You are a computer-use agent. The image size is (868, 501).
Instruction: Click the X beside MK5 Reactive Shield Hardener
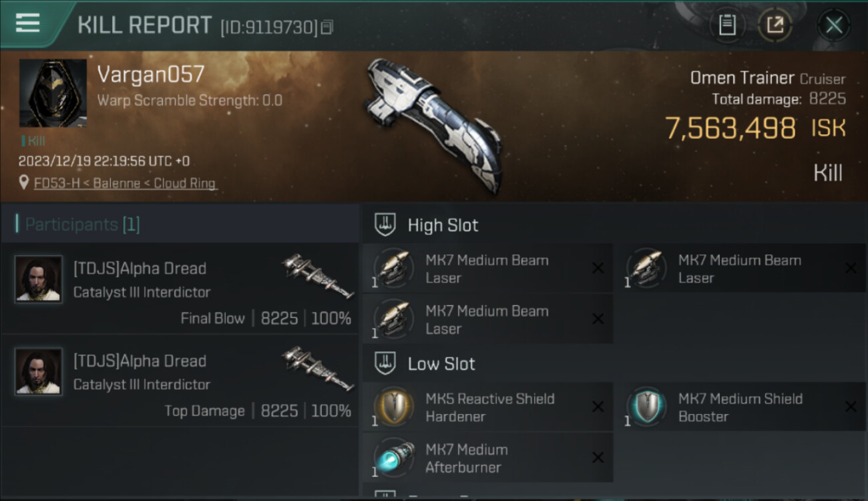(598, 407)
